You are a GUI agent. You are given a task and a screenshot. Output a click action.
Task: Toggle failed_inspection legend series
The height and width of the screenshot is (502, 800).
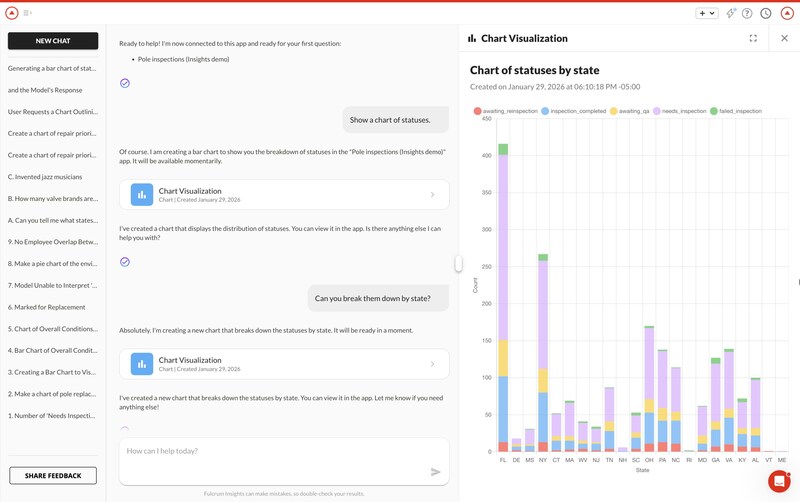735,111
